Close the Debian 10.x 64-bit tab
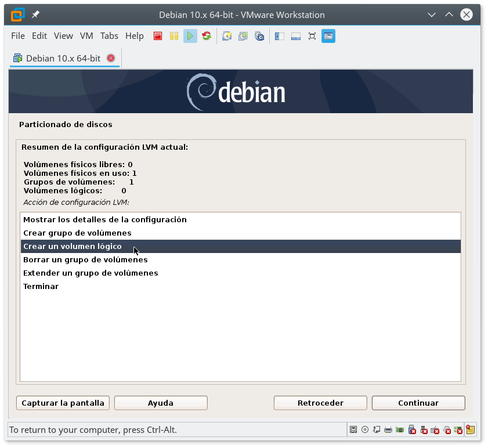Screen dimensions: 488x448 111,58
